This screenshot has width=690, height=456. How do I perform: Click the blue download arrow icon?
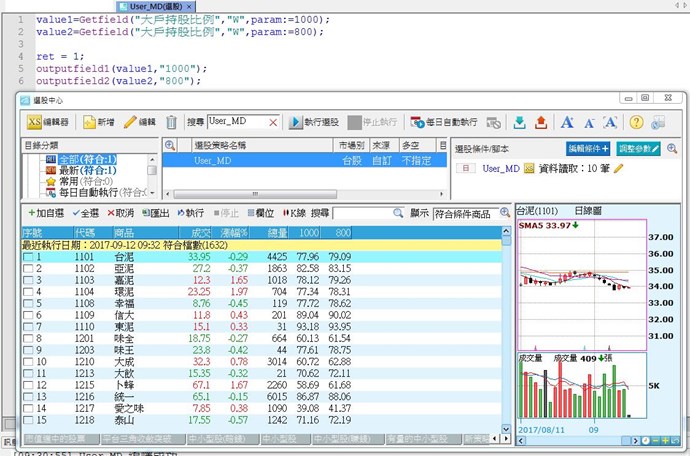pos(519,122)
